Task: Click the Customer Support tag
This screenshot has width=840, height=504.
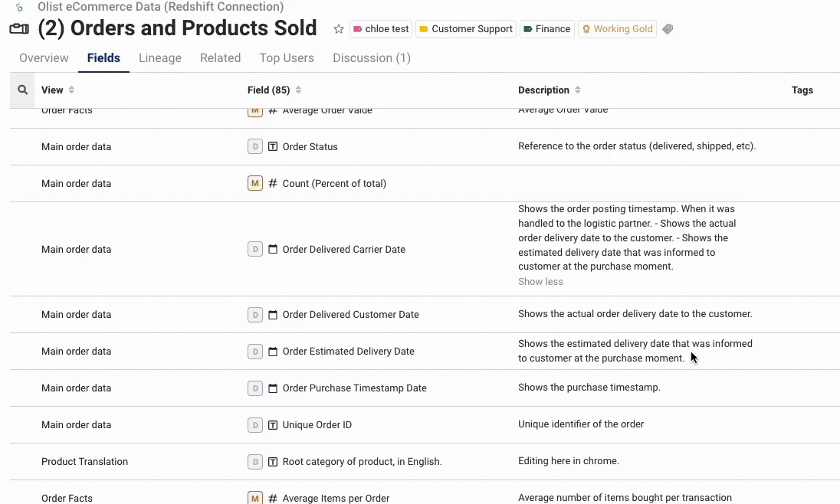Action: tap(465, 29)
